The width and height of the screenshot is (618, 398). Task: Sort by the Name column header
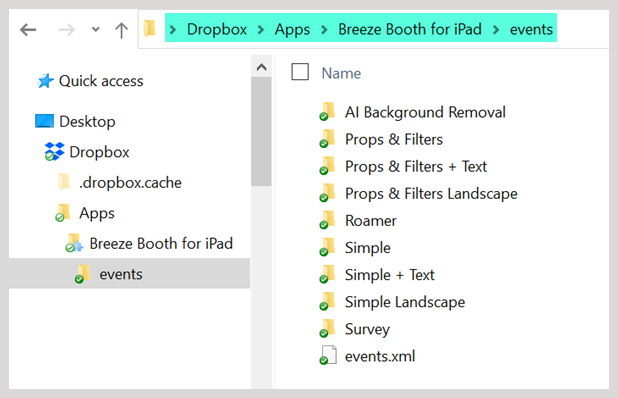[x=341, y=73]
